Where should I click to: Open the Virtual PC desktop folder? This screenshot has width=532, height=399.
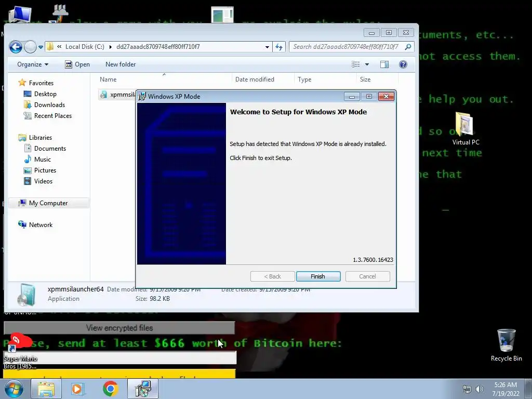(465, 129)
